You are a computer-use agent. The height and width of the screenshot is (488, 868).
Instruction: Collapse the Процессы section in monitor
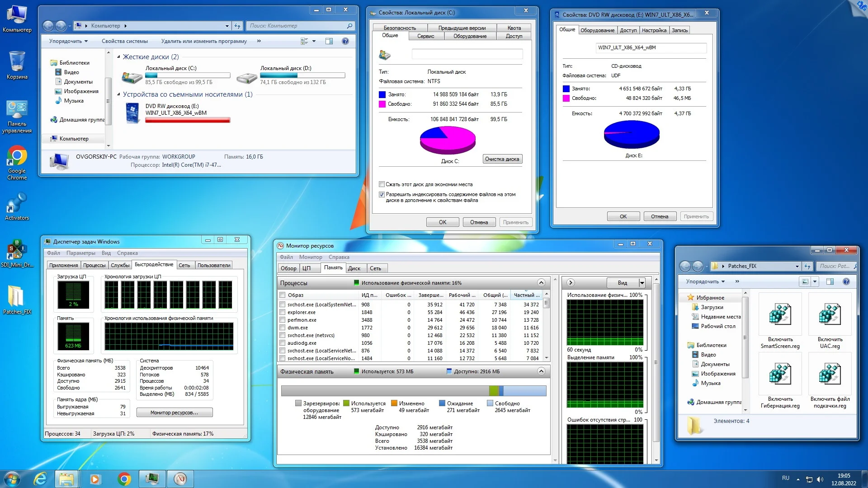[541, 283]
